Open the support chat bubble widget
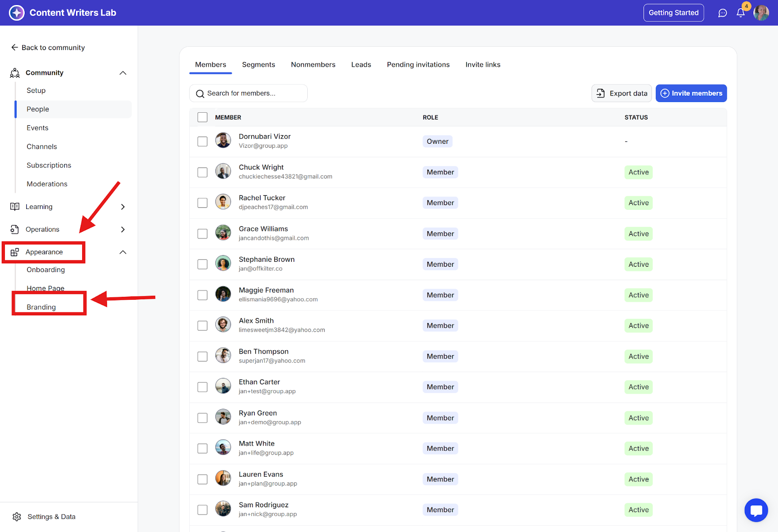778x532 pixels. tap(756, 510)
